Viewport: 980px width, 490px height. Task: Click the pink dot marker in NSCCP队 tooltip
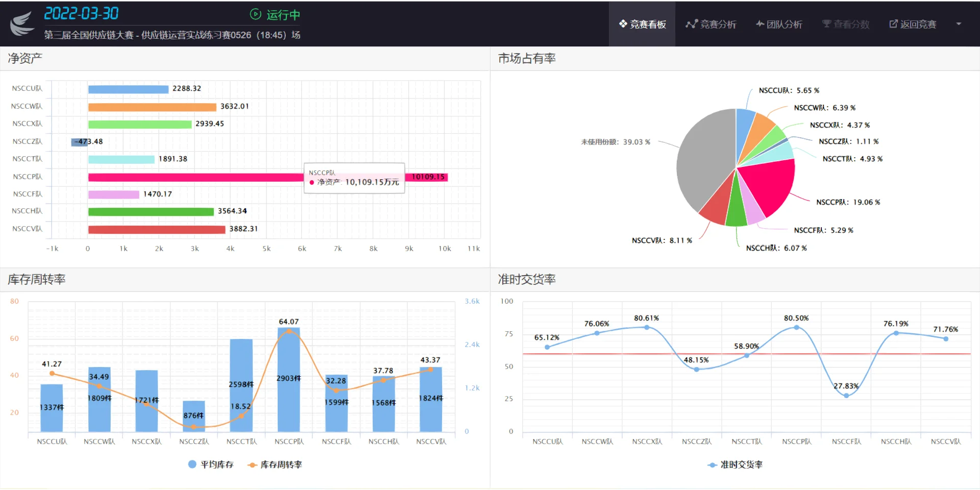312,182
